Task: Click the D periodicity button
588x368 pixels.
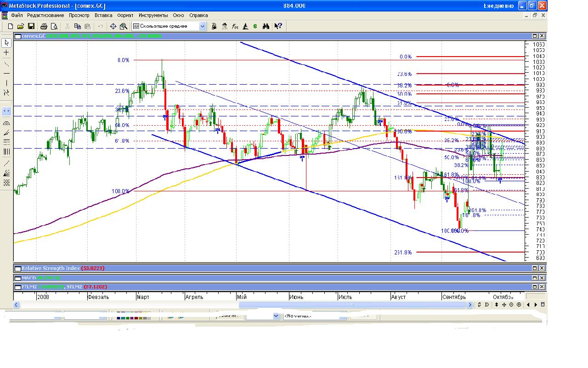Action: pos(487,305)
